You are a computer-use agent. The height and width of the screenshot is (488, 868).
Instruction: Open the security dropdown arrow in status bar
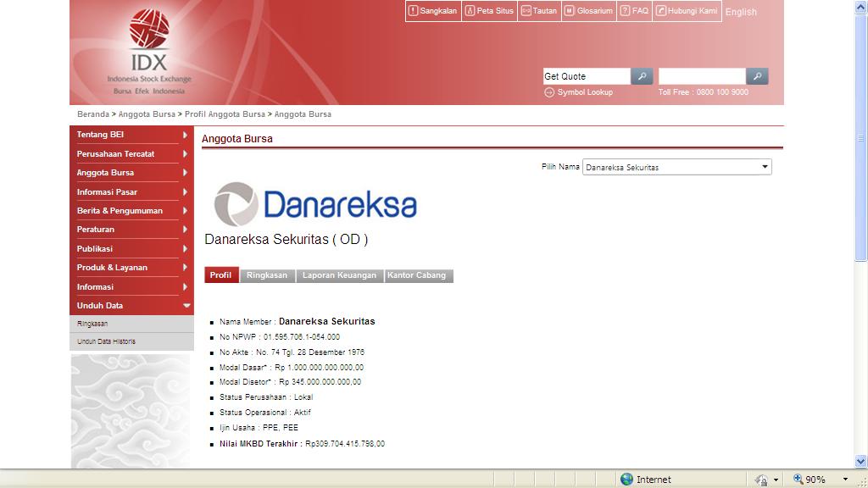(776, 480)
